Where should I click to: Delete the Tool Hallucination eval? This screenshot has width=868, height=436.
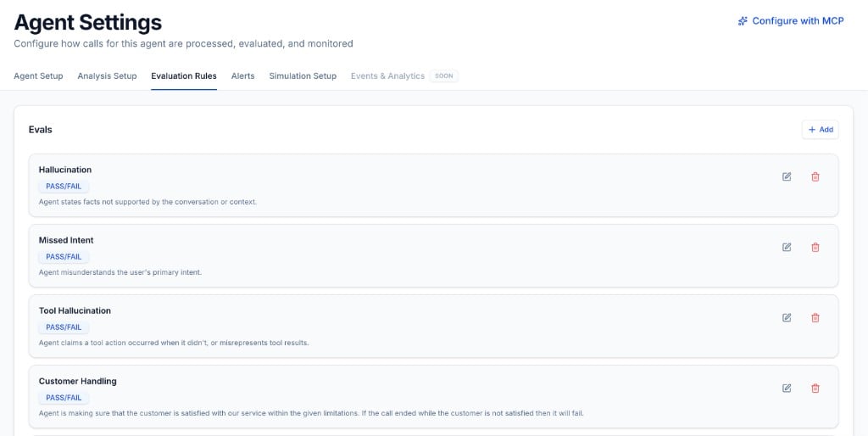tap(815, 317)
